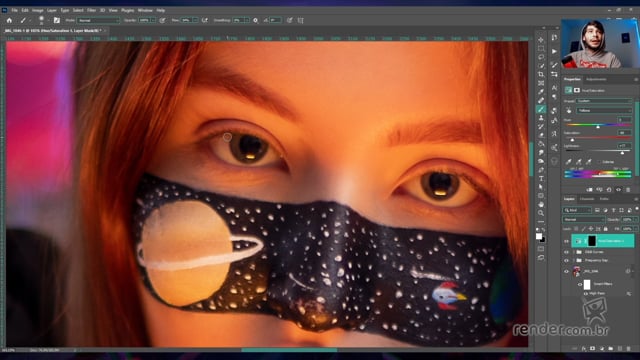Open the Filter menu
The image size is (640, 360).
pyautogui.click(x=91, y=10)
